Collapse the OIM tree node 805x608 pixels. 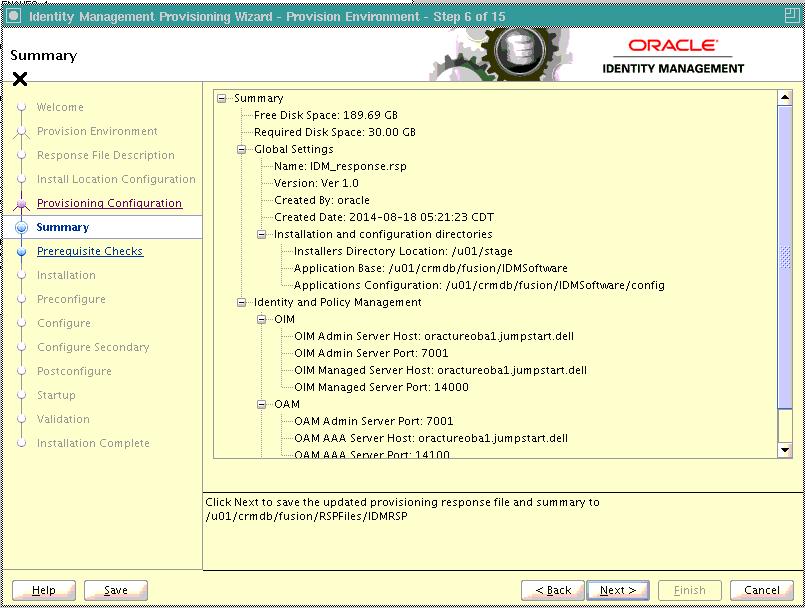[x=261, y=319]
